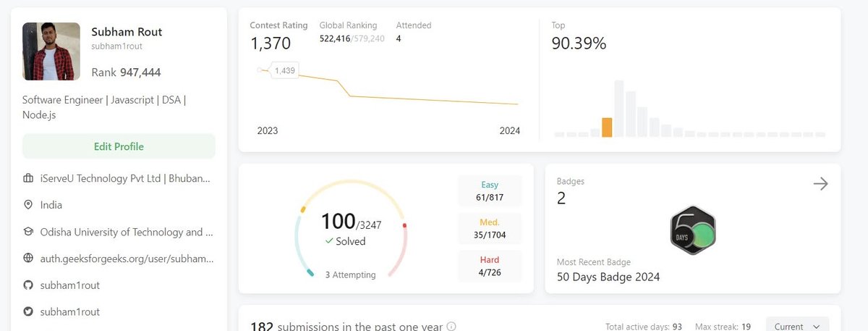Select the Easy 61/817 difficulty box
This screenshot has height=331, width=868.
(490, 190)
